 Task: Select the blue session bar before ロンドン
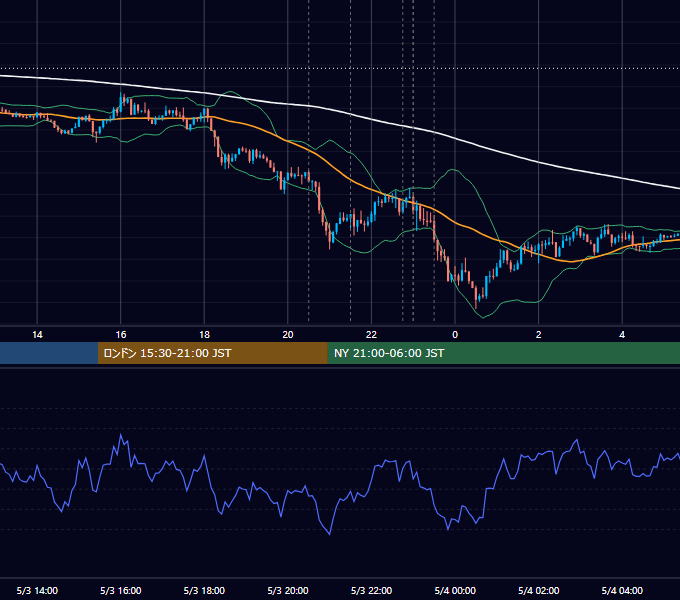[x=49, y=353]
